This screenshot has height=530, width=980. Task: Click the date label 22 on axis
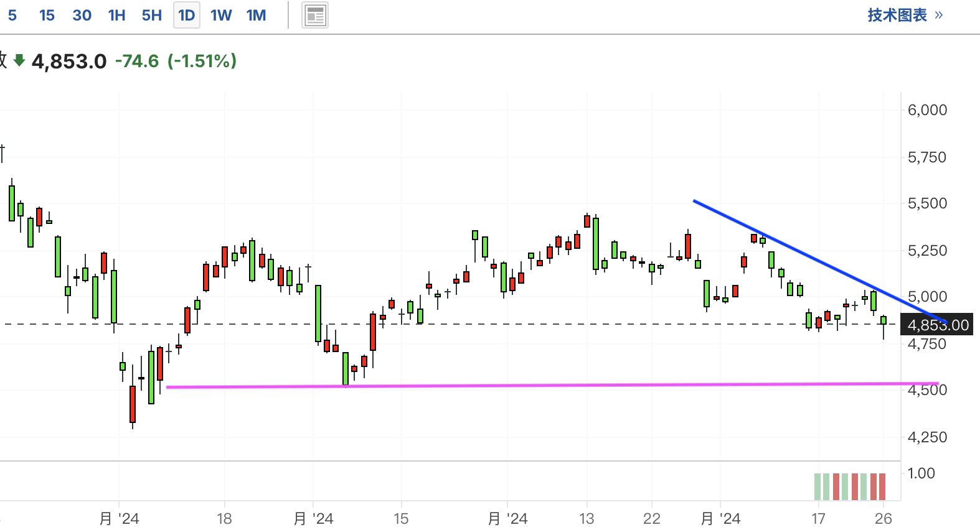pyautogui.click(x=652, y=518)
